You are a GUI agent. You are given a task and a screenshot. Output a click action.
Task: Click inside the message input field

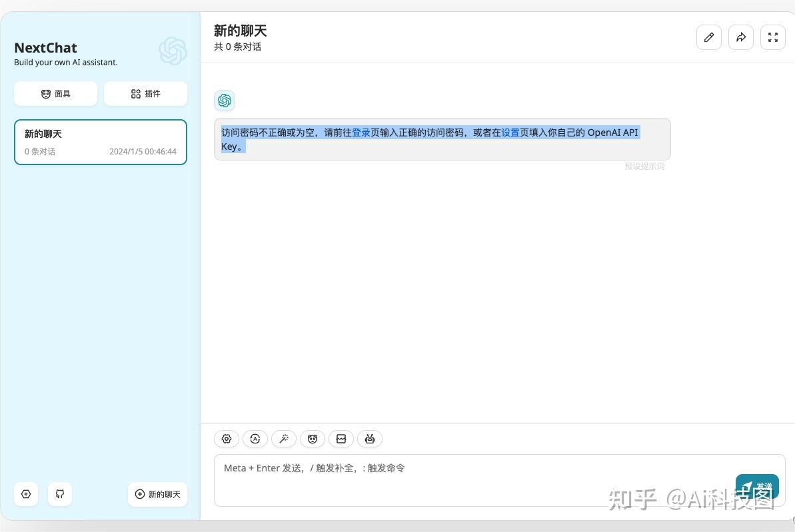pyautogui.click(x=466, y=479)
